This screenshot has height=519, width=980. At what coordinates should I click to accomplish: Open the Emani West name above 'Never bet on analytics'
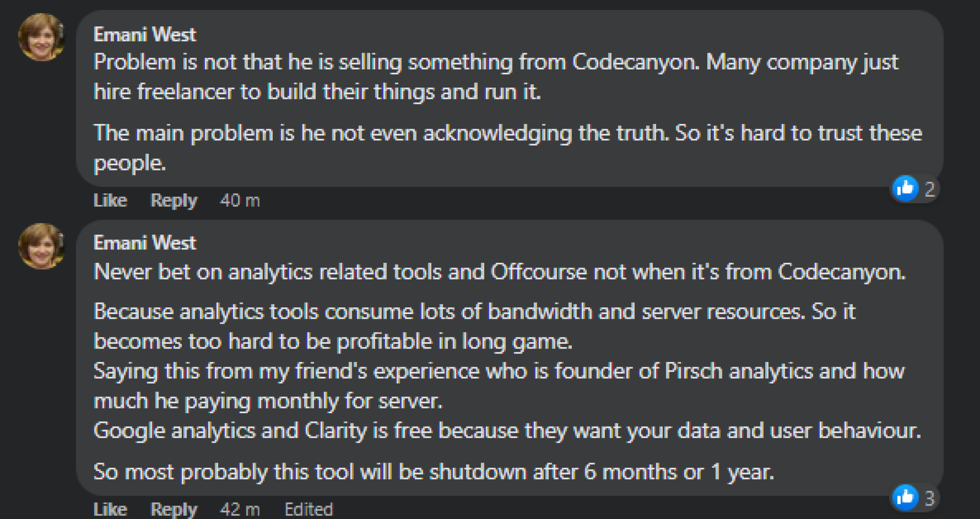tap(145, 243)
